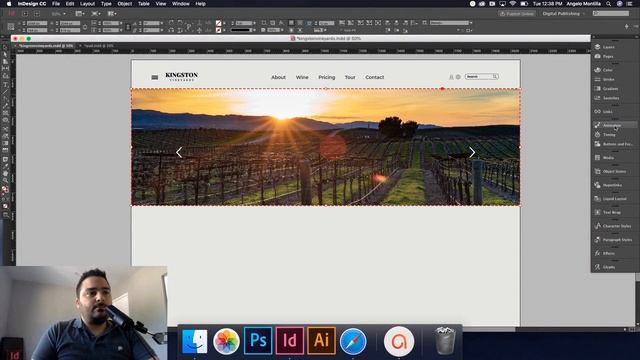Select the Type tool
Viewport: 640px width, 360px height.
(5, 84)
